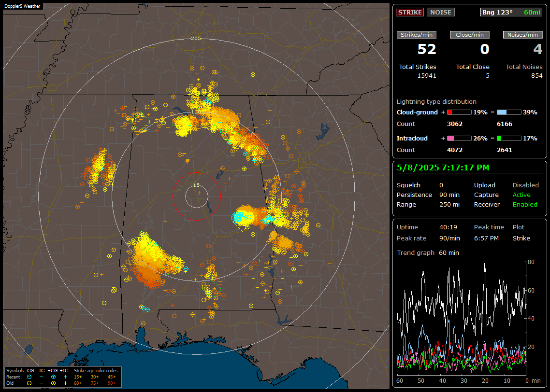The height and width of the screenshot is (392, 550).
Task: Click the Plot value Strike
Action: pos(521,238)
